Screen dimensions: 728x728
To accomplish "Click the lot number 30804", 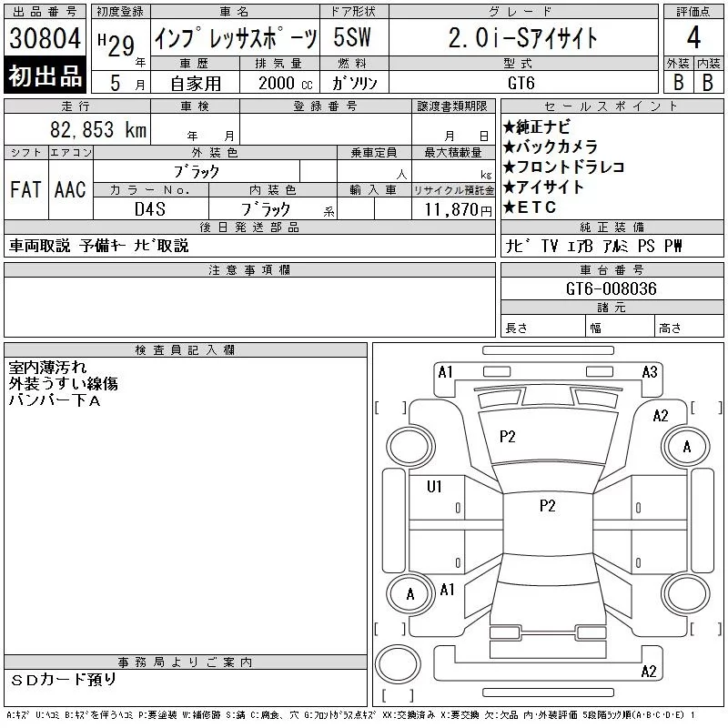I will pos(45,38).
